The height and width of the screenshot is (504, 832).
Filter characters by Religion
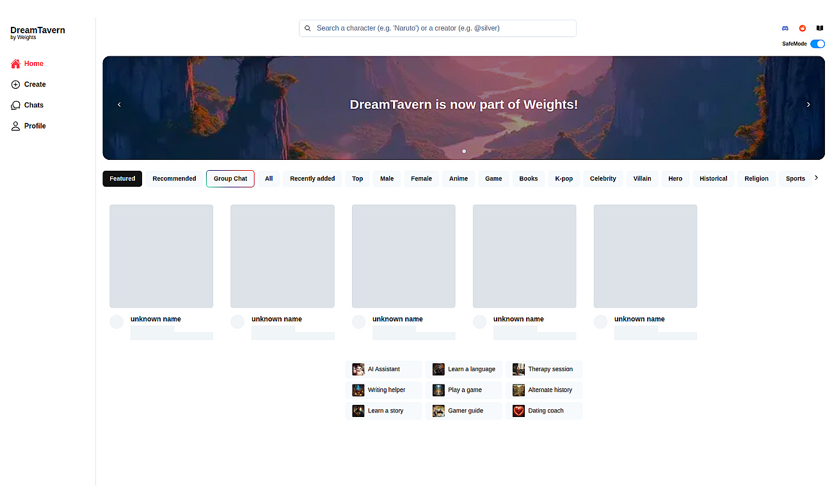coord(756,179)
